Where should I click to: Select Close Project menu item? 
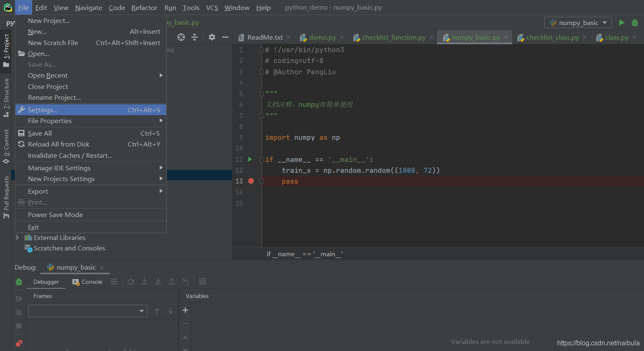coord(91,86)
